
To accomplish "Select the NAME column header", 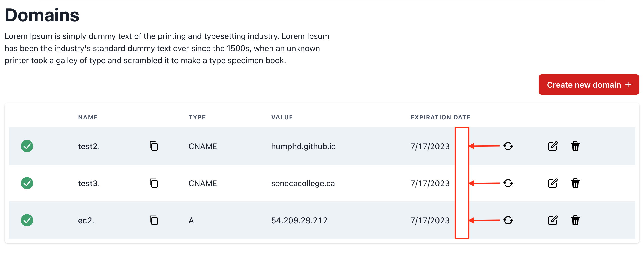I will [x=87, y=117].
